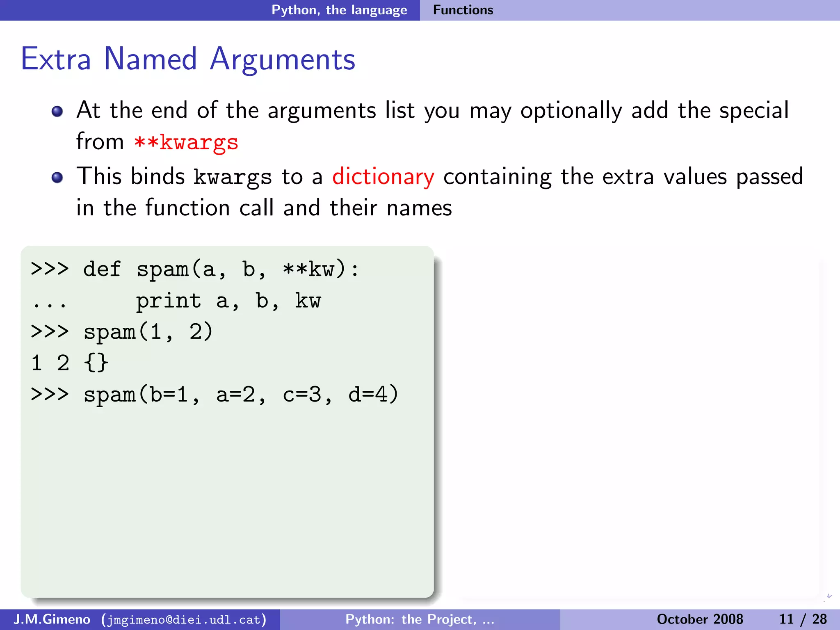Click the email 'jmgimeno@diei.udl.cat'
Image resolution: width=840 pixels, height=630 pixels.
click(x=184, y=620)
